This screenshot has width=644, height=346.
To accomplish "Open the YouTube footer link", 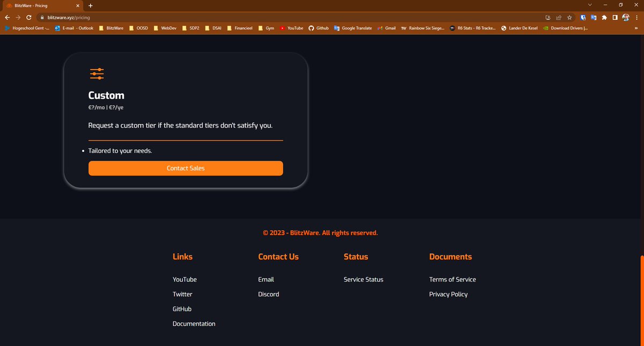I will (185, 279).
